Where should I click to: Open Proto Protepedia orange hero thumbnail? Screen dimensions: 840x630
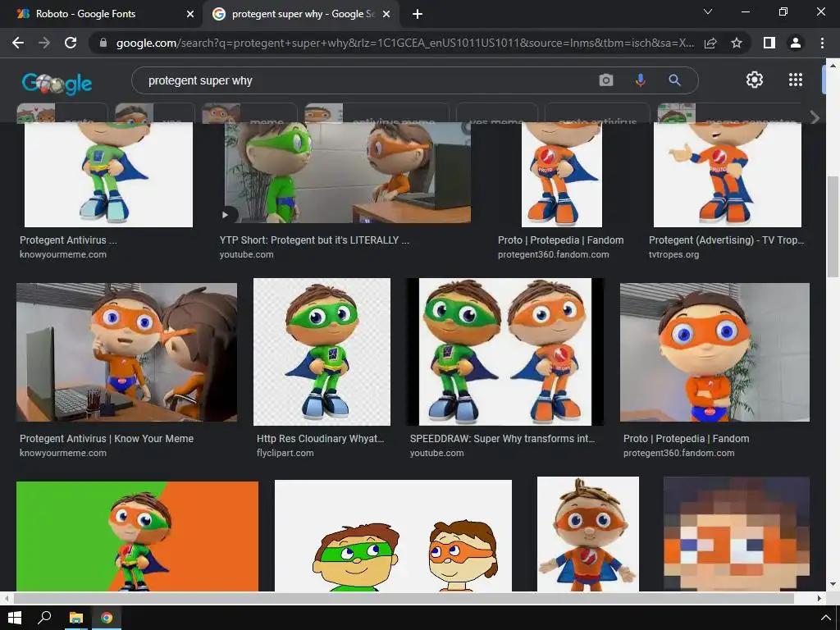coord(562,175)
